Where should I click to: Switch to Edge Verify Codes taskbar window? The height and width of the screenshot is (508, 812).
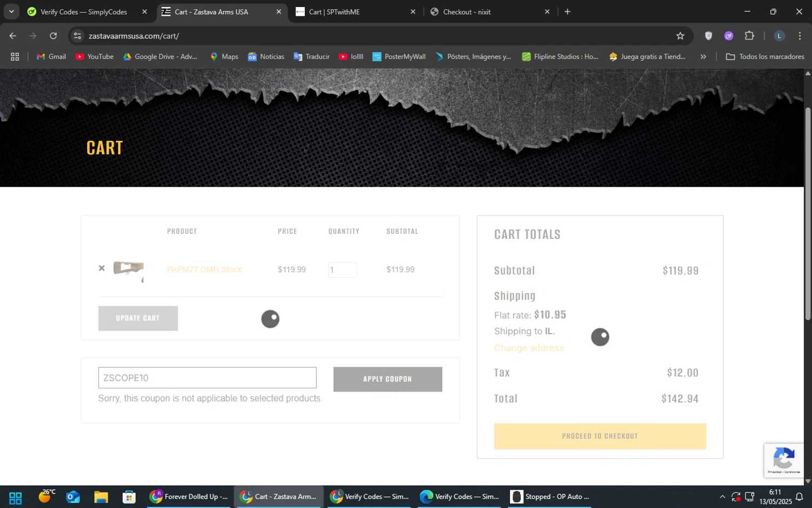point(459,497)
